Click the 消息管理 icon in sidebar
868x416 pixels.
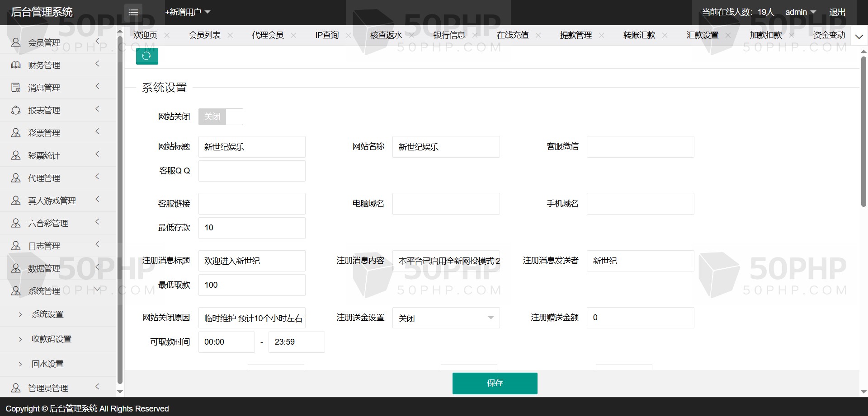16,88
